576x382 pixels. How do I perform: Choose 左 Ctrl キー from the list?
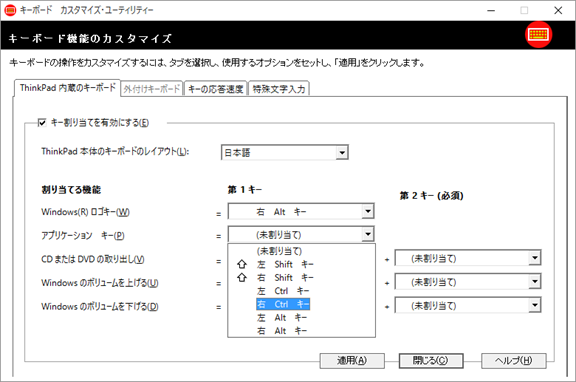pos(302,291)
